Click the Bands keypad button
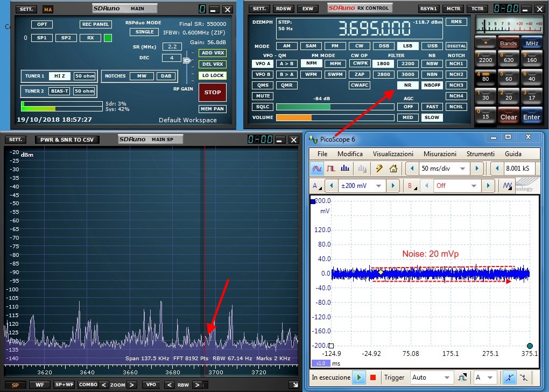The image size is (549, 392). pos(508,43)
